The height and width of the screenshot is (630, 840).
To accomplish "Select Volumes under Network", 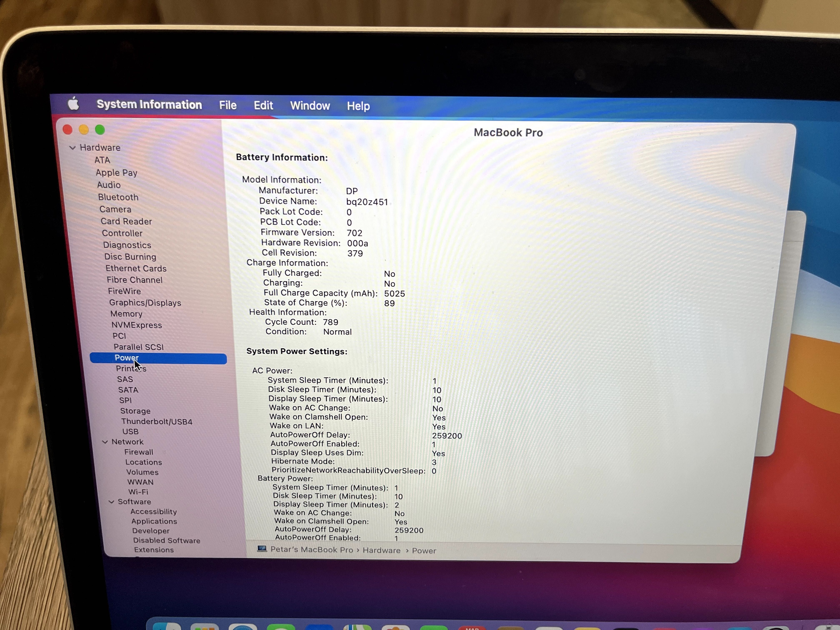I will tap(142, 472).
